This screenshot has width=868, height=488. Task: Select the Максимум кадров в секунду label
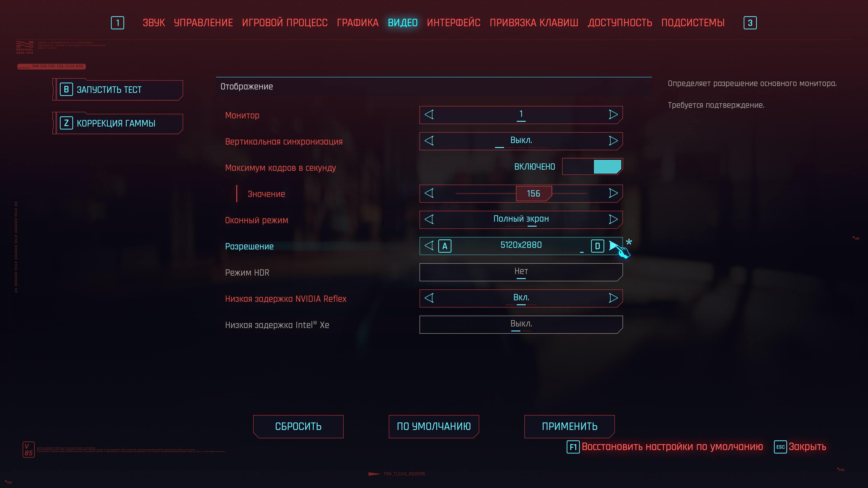click(x=281, y=168)
